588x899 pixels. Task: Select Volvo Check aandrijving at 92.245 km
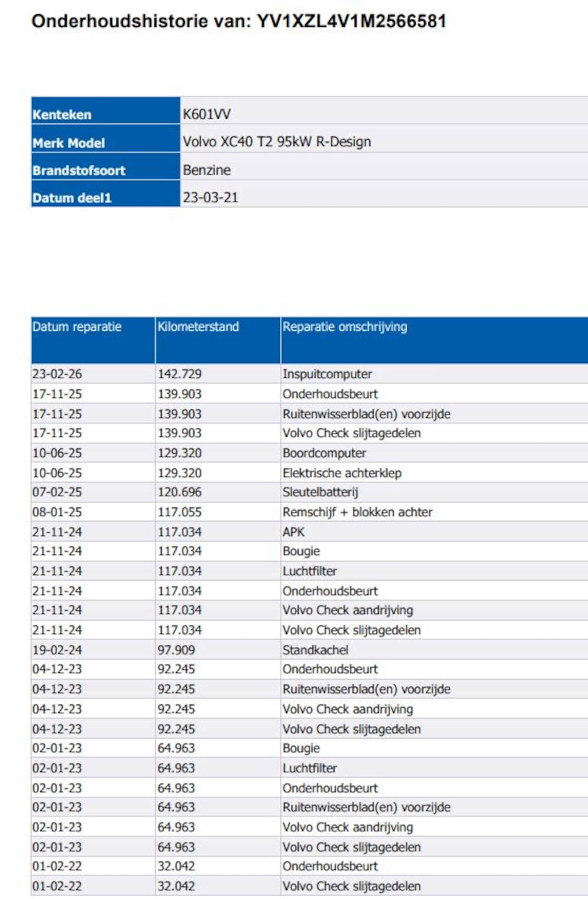pos(348,709)
